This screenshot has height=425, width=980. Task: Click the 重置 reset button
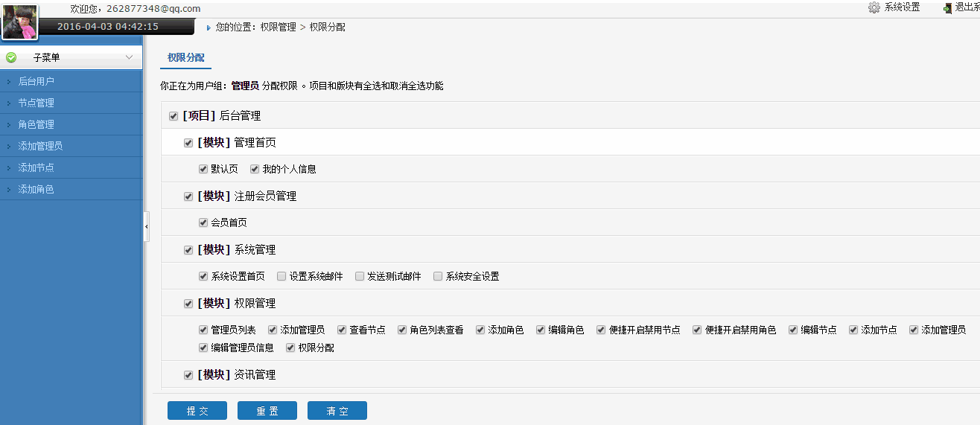tap(267, 411)
